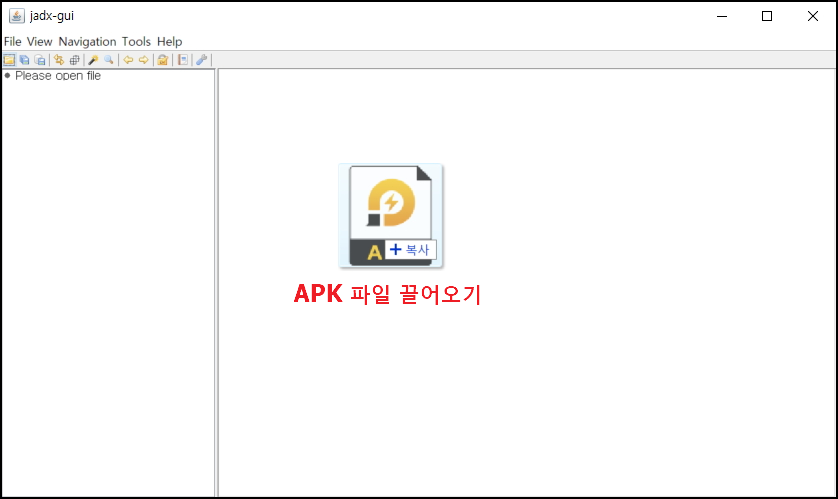Go back with the left arrow icon
Image resolution: width=838 pixels, height=499 pixels.
(x=128, y=60)
